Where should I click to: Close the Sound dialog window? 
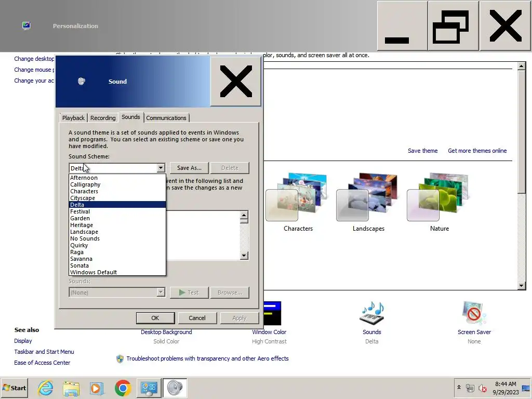(x=236, y=82)
